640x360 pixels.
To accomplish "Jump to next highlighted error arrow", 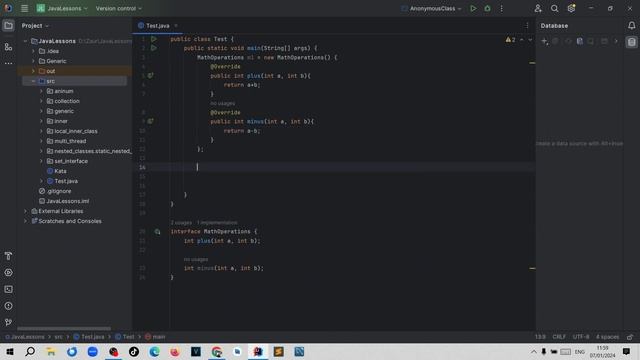I will tap(530, 40).
